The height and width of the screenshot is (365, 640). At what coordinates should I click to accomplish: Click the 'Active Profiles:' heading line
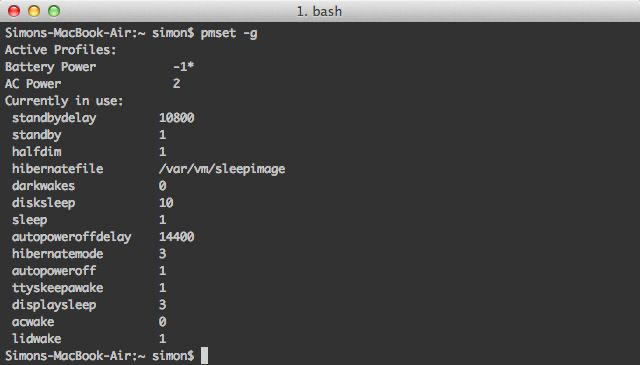[x=60, y=50]
